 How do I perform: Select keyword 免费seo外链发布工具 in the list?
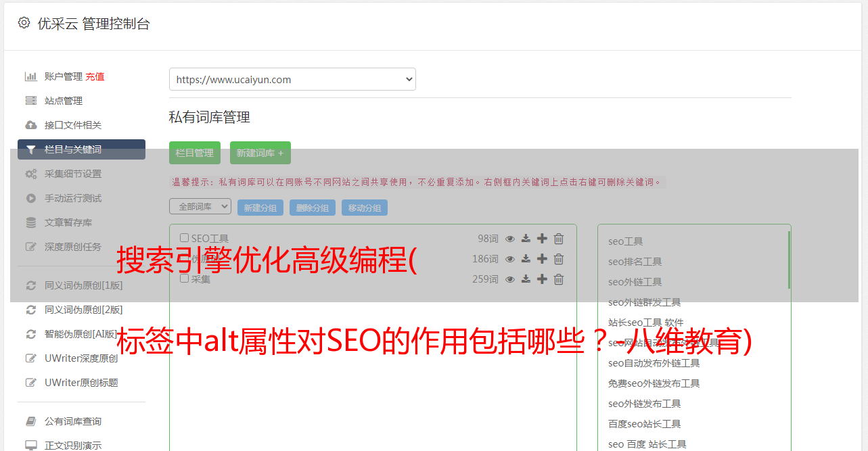(x=654, y=383)
